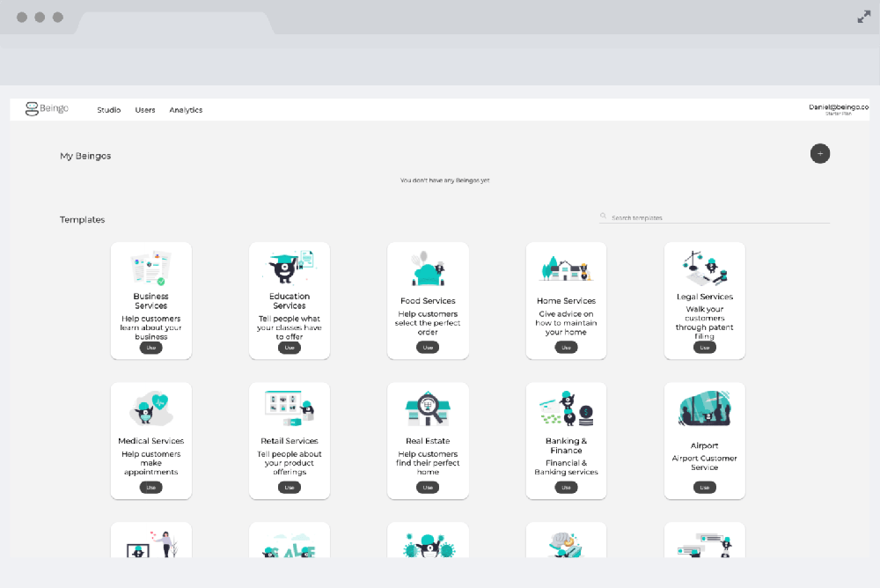880x588 pixels.
Task: Click Use under the Real Estate template
Action: coord(428,487)
